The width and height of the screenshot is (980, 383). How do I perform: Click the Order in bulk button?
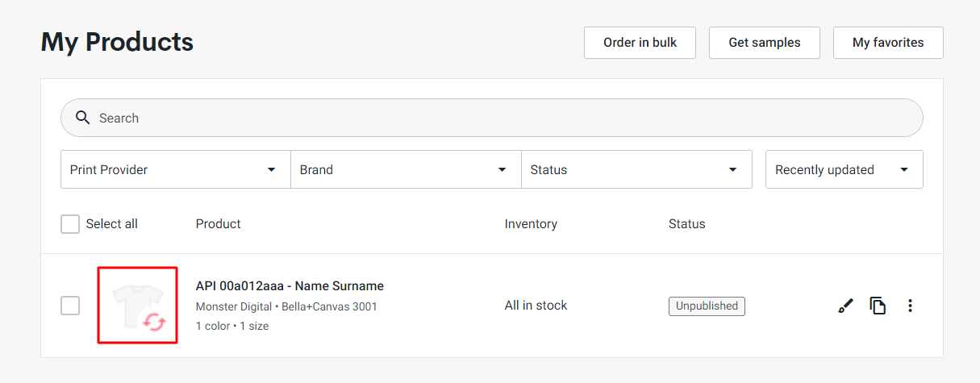point(640,43)
